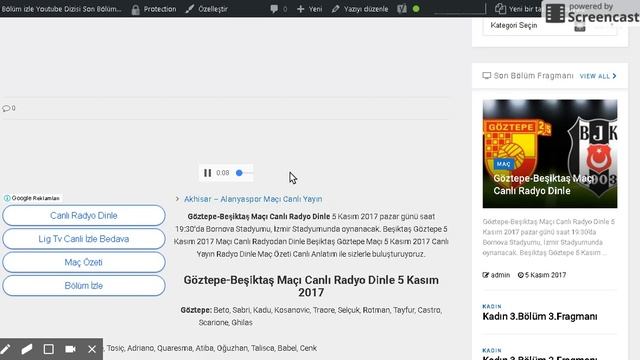Click the chevron before the Akhisar – Alanyaspor link
Screen dimensions: 640x360
[177, 199]
